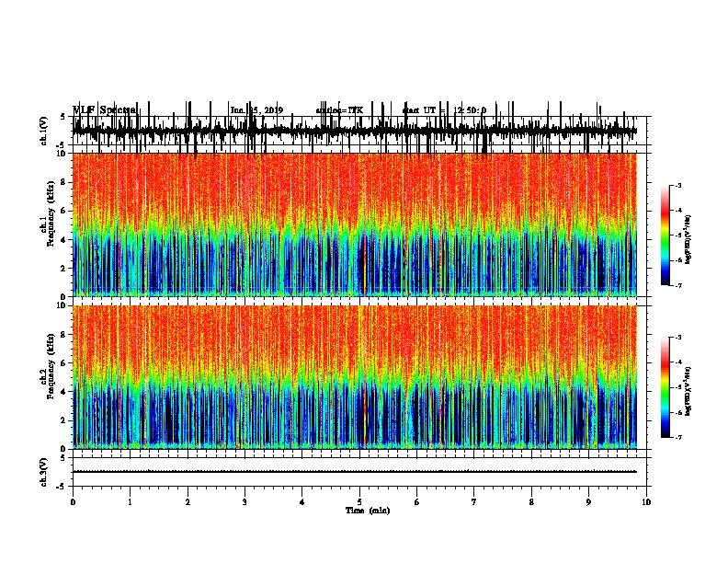Click the time axis tick label 5
The width and height of the screenshot is (728, 563).
click(359, 502)
